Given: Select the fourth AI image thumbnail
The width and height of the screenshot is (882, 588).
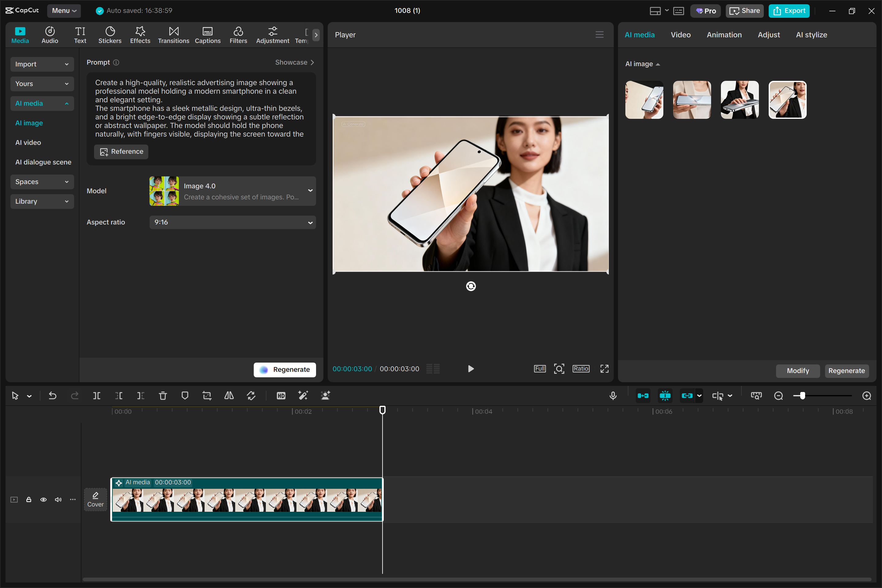Looking at the screenshot, I should 787,100.
